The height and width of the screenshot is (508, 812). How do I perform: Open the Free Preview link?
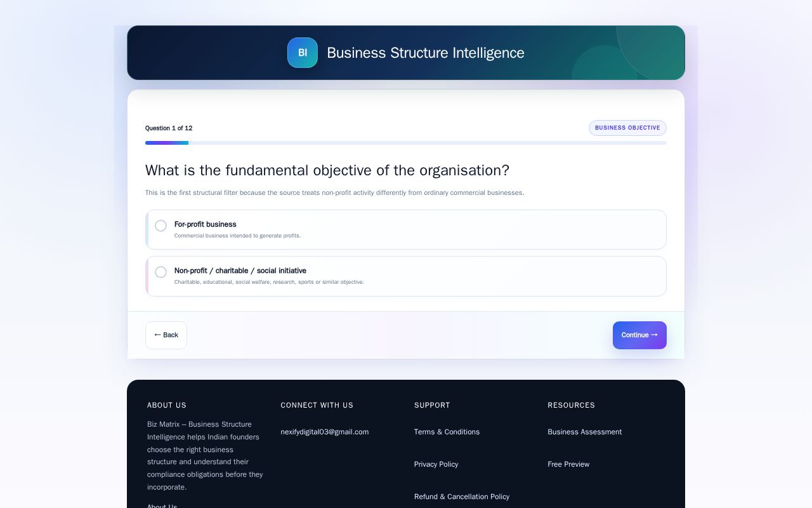coord(568,464)
